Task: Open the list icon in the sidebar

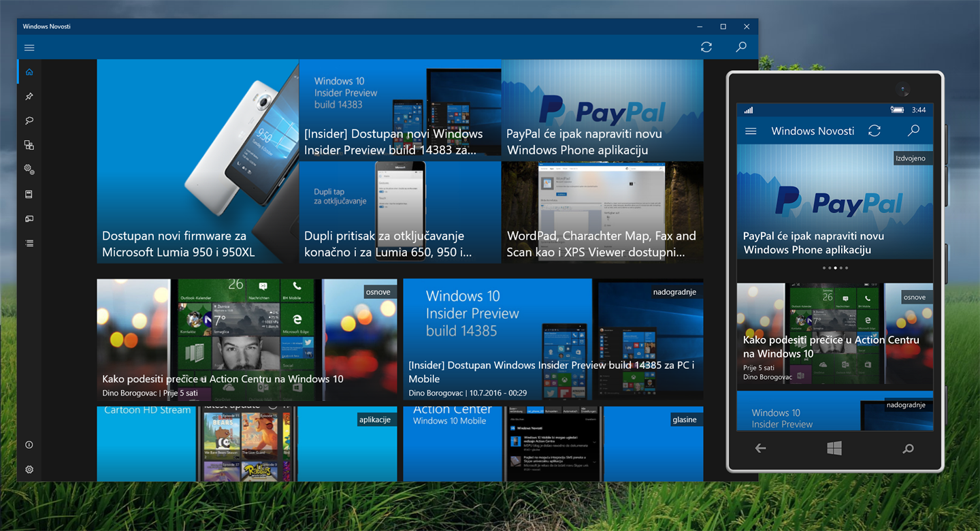Action: click(29, 243)
